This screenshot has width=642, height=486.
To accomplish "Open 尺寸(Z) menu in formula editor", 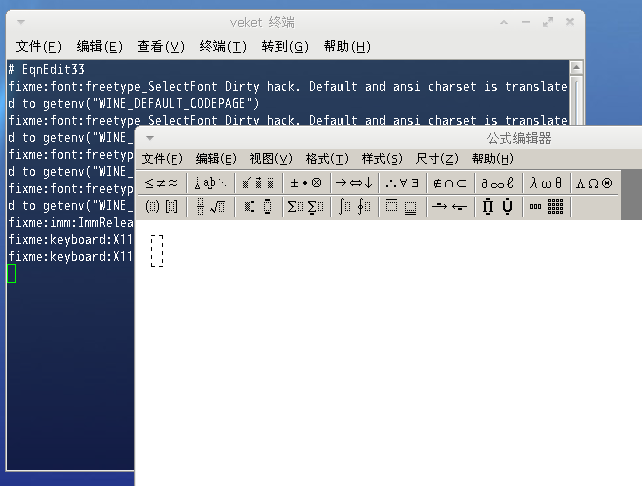I will tap(437, 159).
